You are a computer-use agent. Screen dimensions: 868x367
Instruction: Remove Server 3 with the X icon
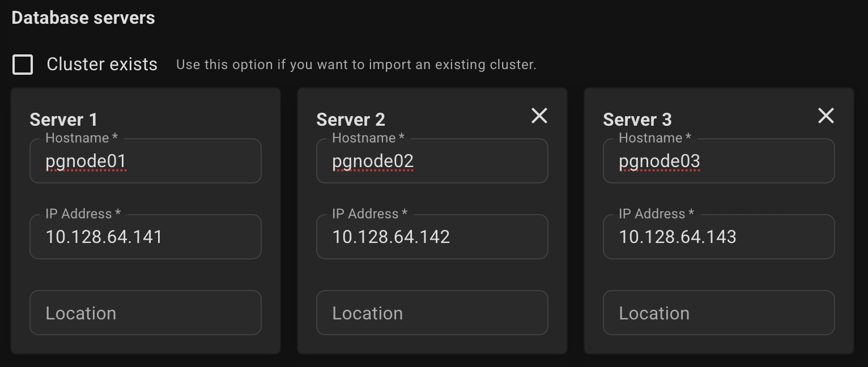point(826,116)
